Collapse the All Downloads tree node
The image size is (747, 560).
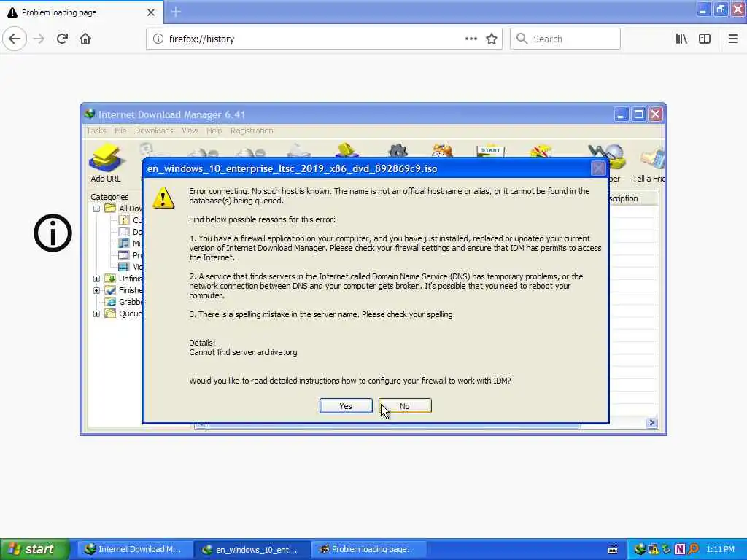click(96, 209)
